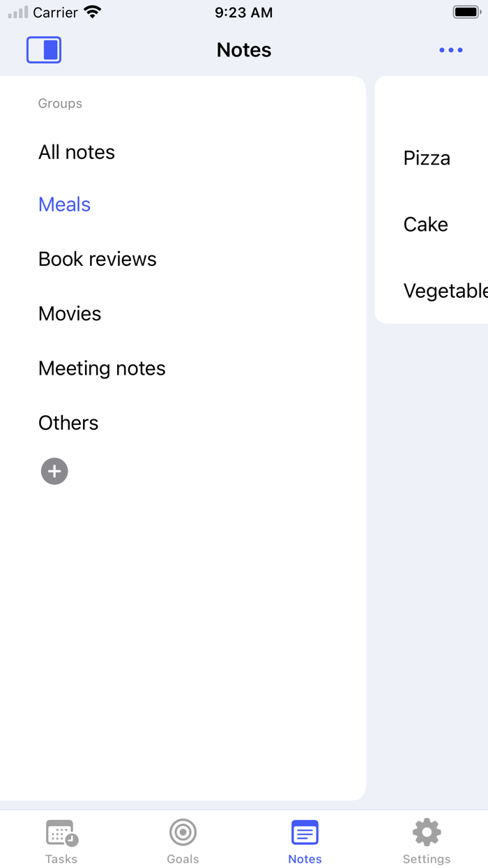Tap the Wi-Fi status icon

(x=91, y=11)
